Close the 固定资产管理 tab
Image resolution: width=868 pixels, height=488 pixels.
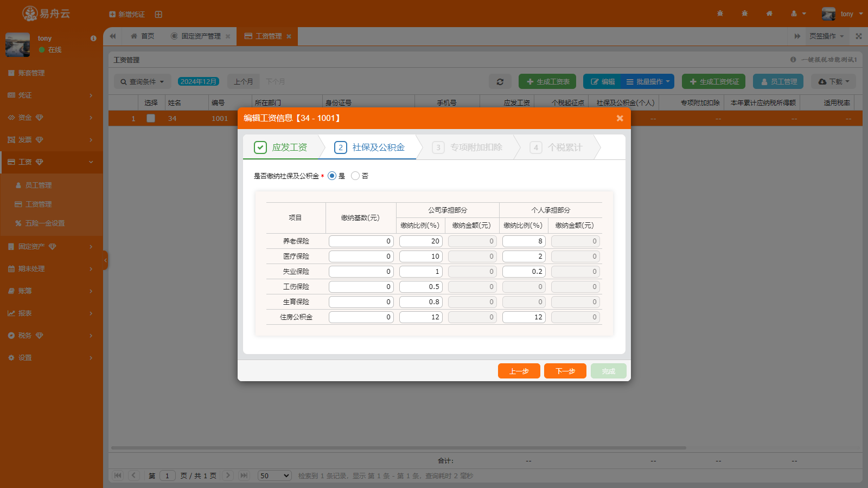pyautogui.click(x=228, y=36)
